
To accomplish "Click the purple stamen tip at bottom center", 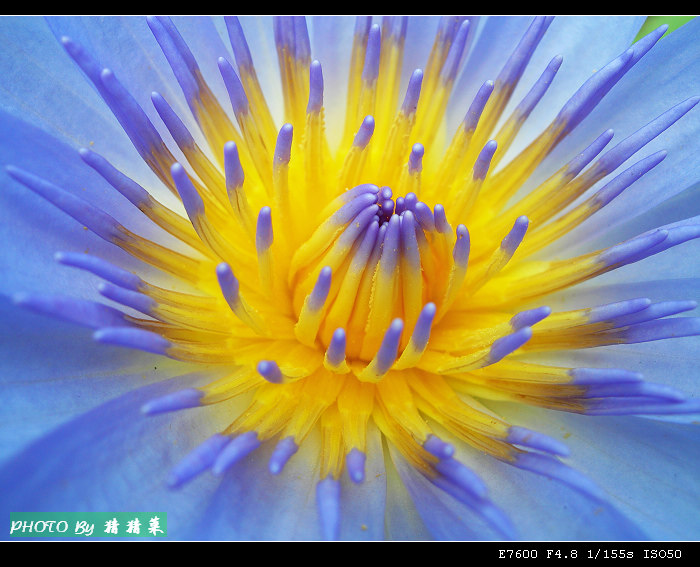I will 328,505.
